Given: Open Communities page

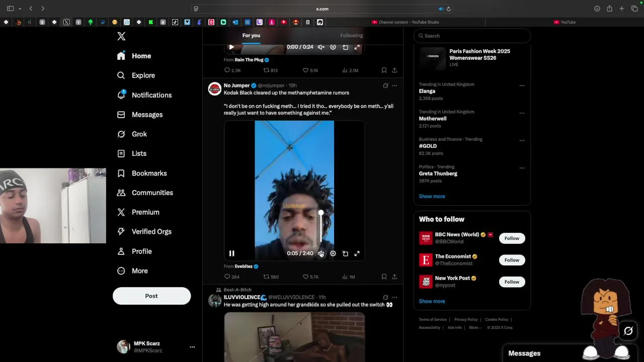Looking at the screenshot, I should [x=144, y=193].
